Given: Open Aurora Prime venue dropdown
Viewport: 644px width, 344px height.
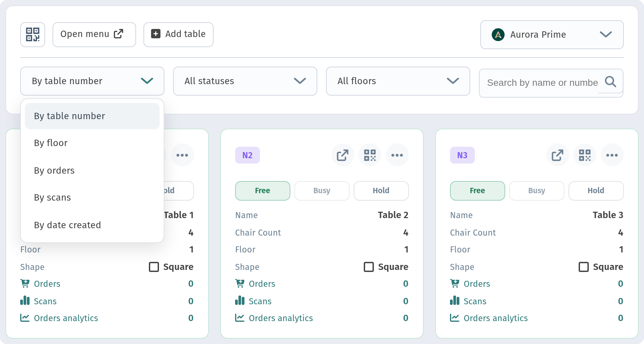Looking at the screenshot, I should tap(552, 35).
